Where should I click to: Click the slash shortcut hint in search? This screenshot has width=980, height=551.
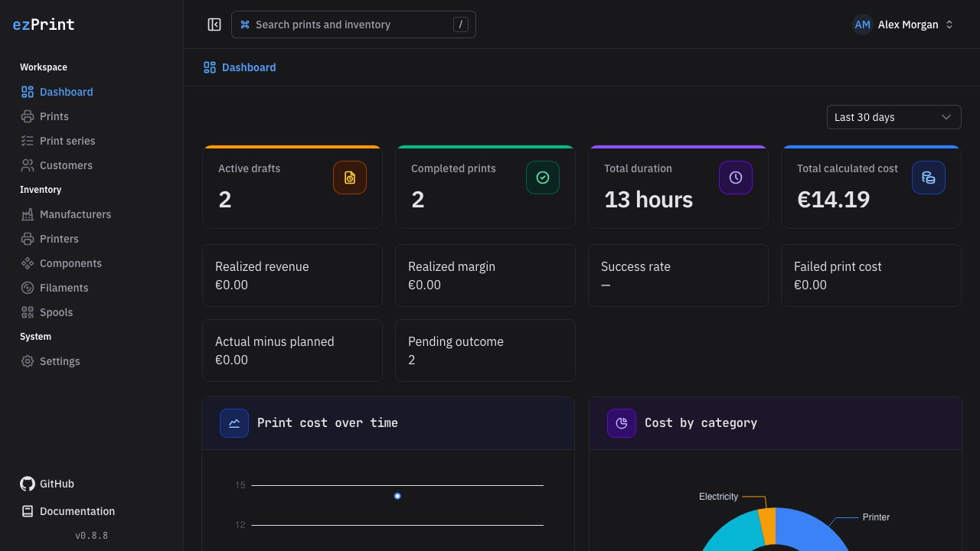[x=460, y=24]
